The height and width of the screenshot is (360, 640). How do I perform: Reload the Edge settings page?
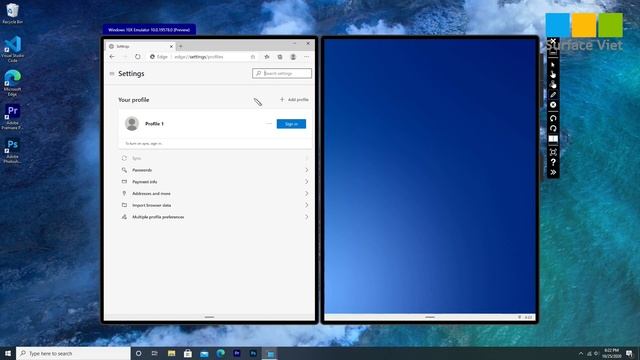[138, 57]
